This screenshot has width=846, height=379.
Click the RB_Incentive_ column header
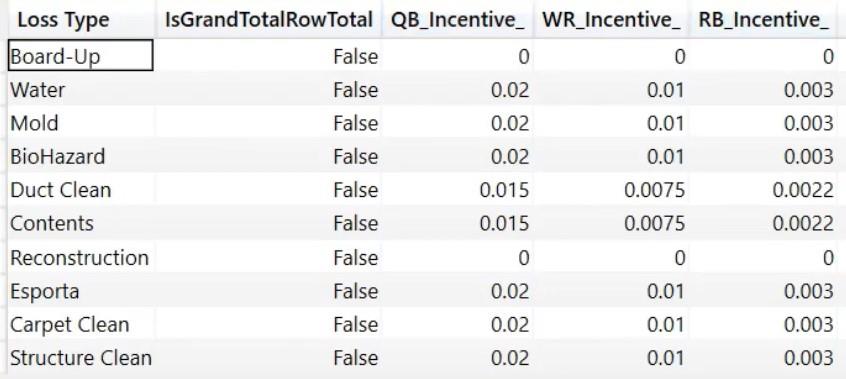(x=763, y=20)
